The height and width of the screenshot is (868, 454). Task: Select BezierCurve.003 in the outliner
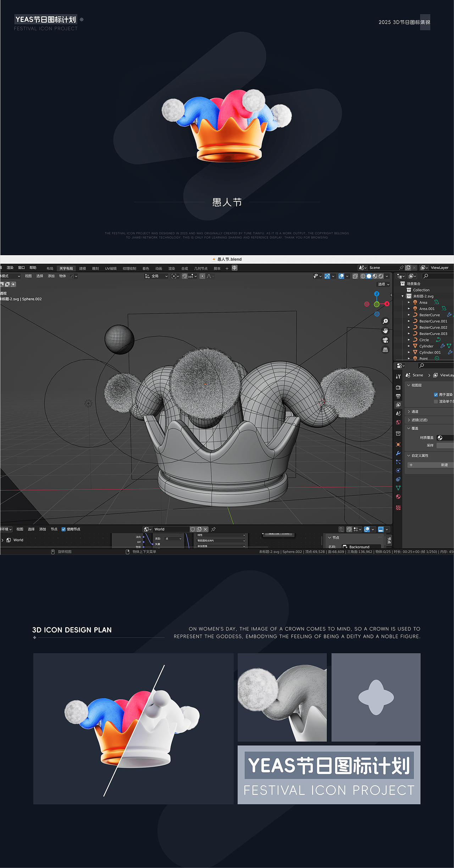[433, 334]
